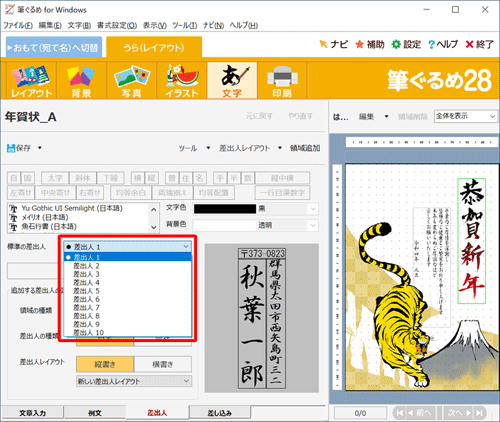Click the 終了 red X icon

click(x=469, y=44)
